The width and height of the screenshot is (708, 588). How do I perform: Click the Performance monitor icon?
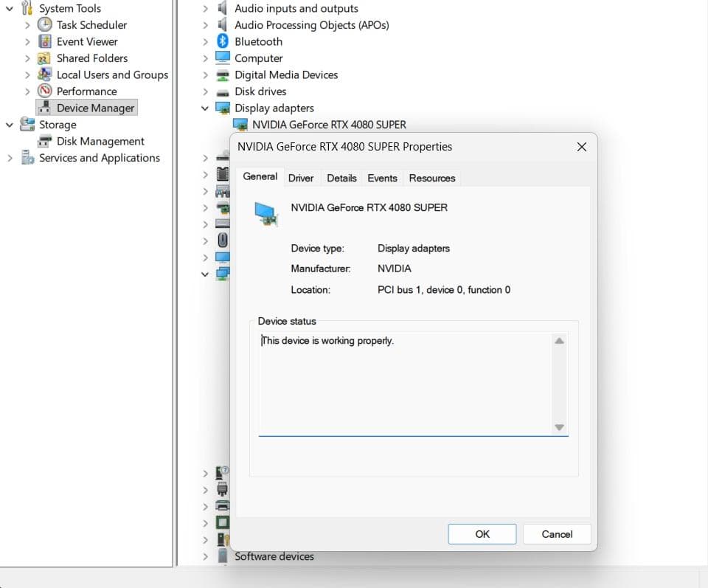(45, 91)
